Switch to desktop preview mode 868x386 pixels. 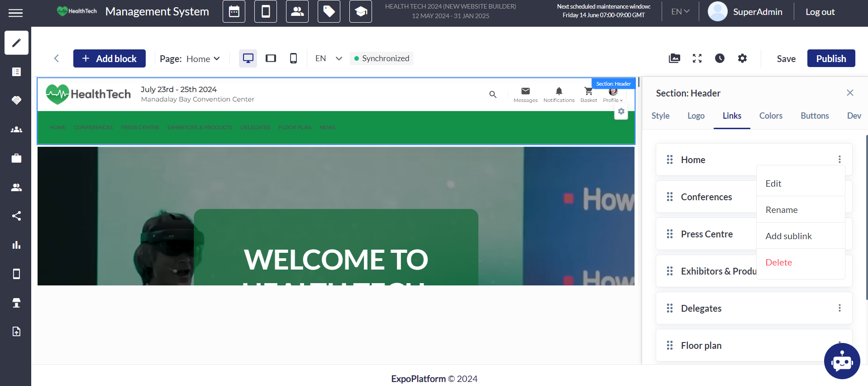[248, 58]
